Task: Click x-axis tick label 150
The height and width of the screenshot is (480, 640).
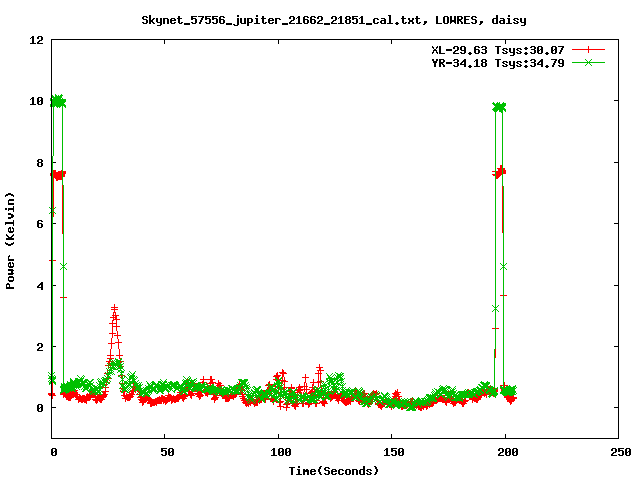Action: pos(393,452)
